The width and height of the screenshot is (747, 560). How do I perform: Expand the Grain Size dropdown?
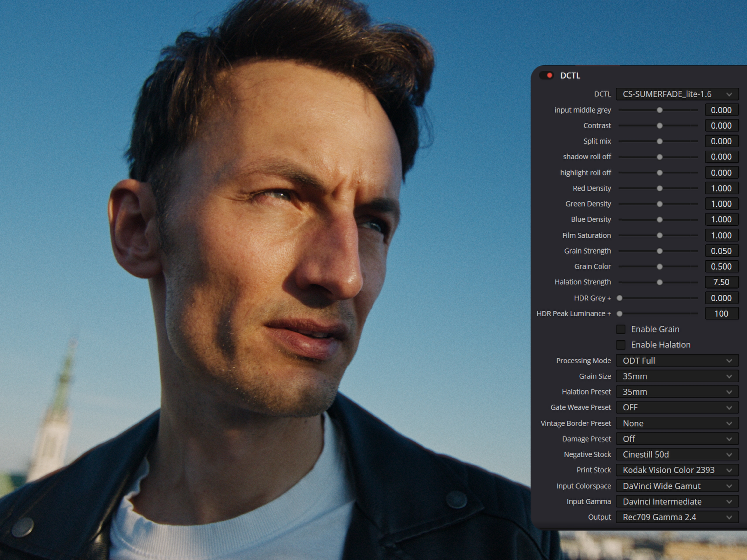click(x=677, y=376)
